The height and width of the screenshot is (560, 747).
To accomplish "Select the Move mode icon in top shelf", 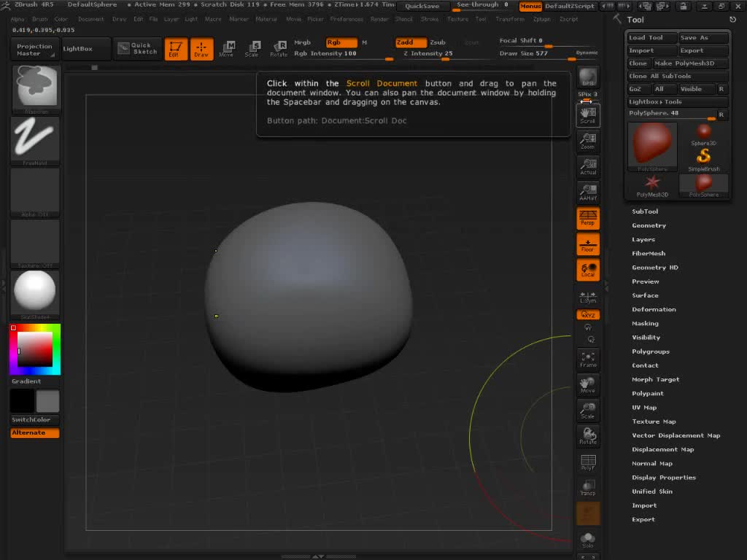I will [227, 49].
